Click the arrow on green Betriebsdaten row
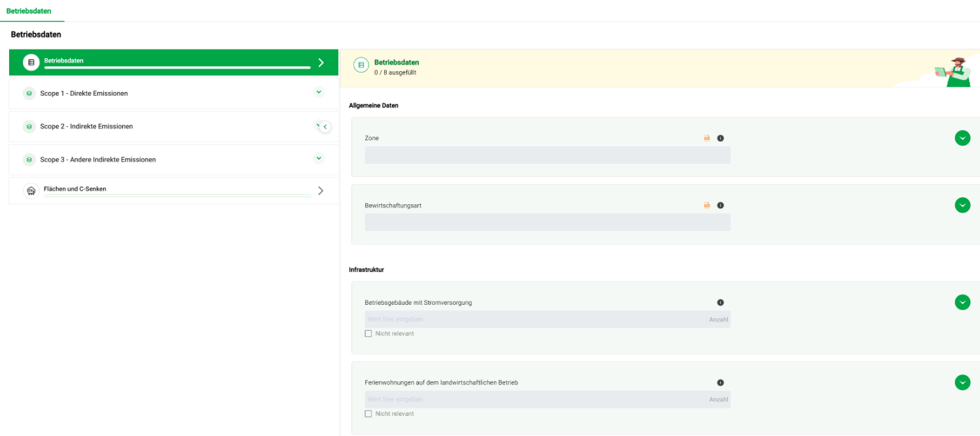The width and height of the screenshot is (980, 436). click(321, 63)
